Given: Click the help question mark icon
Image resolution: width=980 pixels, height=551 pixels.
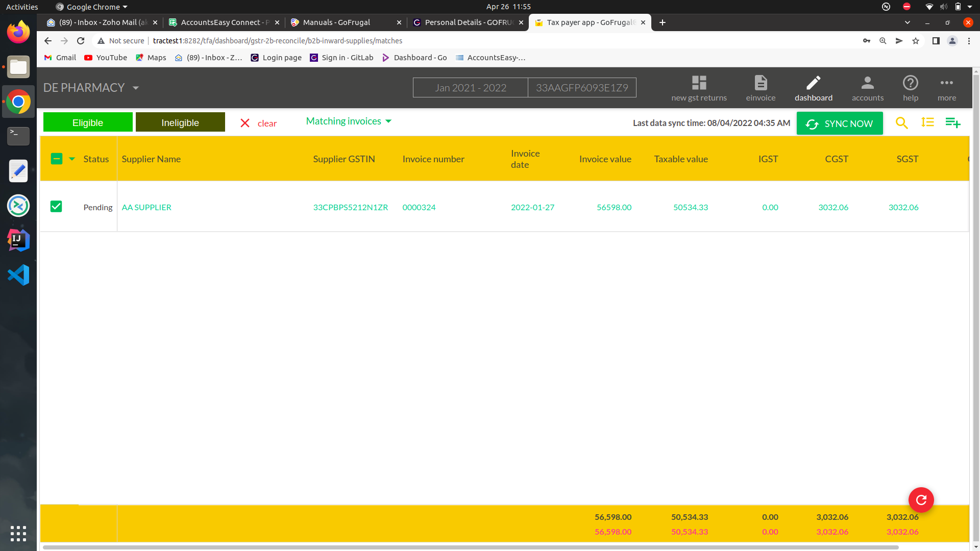Looking at the screenshot, I should click(910, 88).
